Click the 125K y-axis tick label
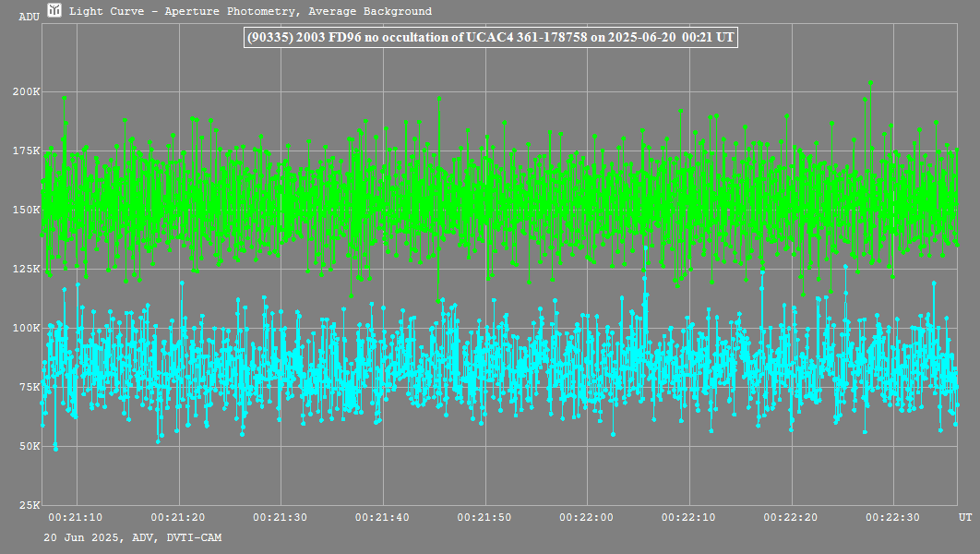980x554 pixels. click(x=26, y=270)
